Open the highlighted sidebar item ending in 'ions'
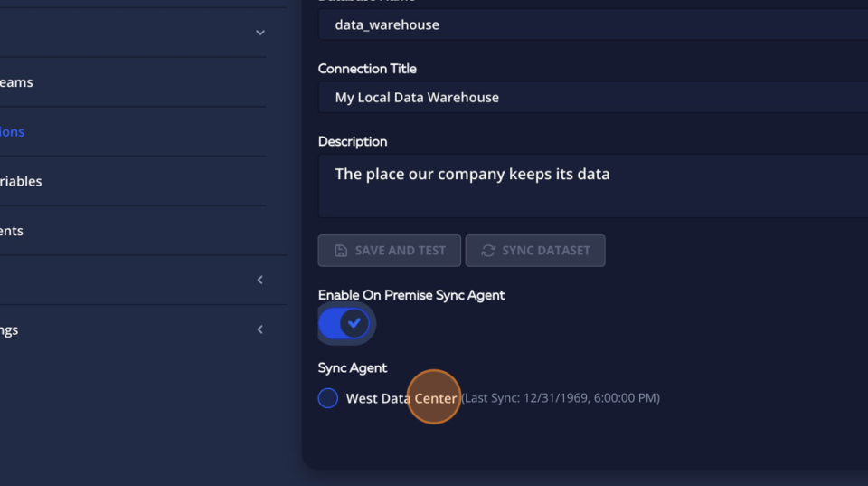 click(x=13, y=132)
